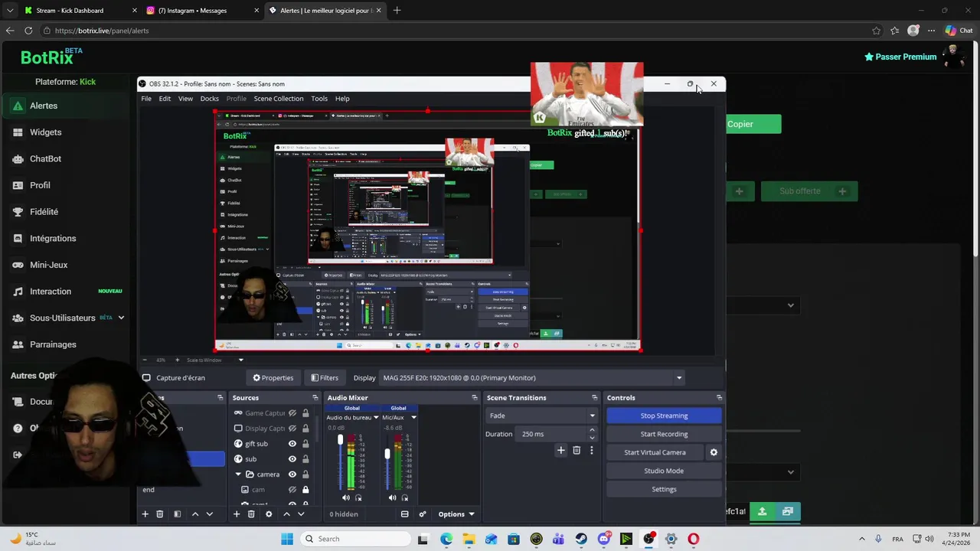Image resolution: width=980 pixels, height=551 pixels.
Task: Open the OBS Help menu
Action: click(x=342, y=99)
